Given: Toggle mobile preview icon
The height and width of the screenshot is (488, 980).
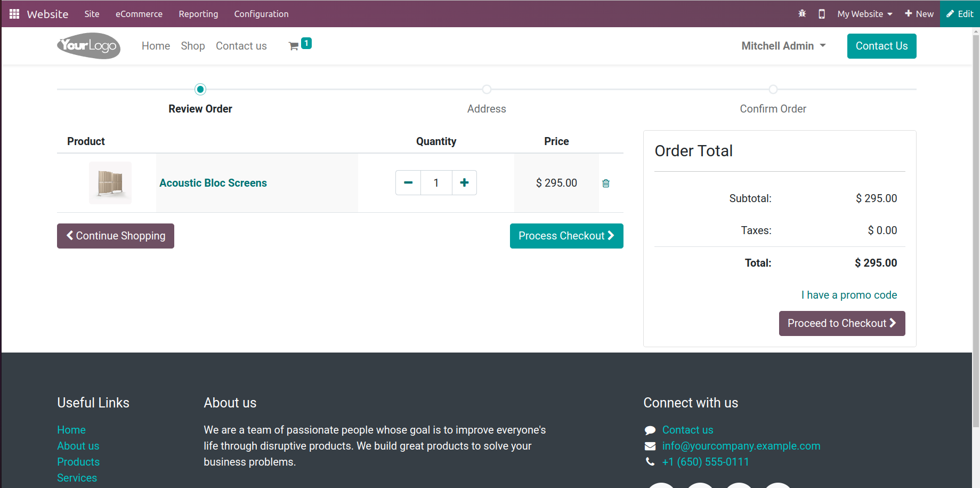Looking at the screenshot, I should tap(822, 14).
